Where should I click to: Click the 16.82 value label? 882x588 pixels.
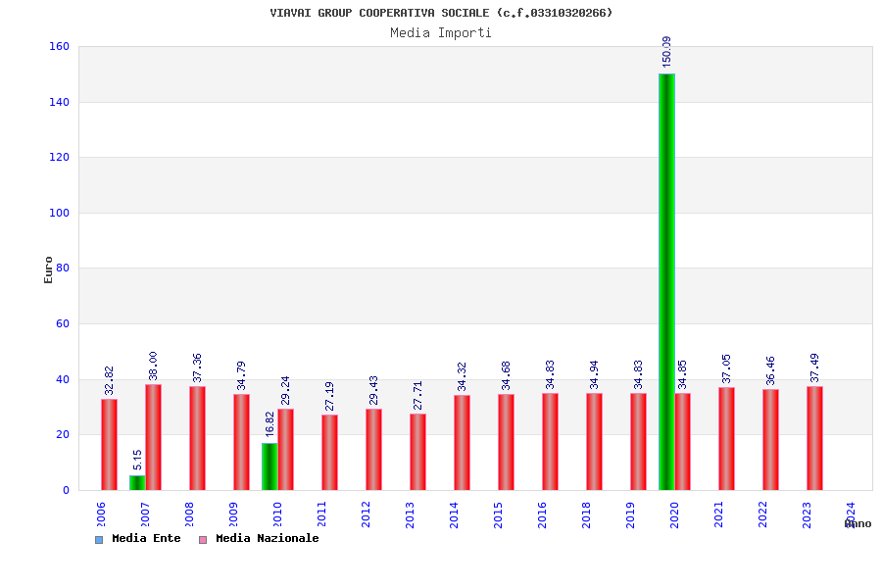pyautogui.click(x=269, y=424)
